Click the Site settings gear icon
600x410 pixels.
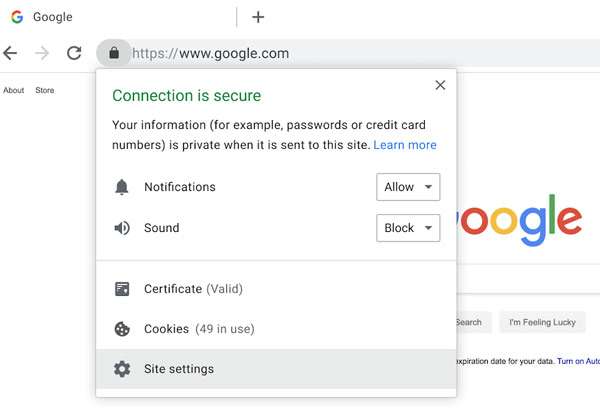(x=122, y=369)
